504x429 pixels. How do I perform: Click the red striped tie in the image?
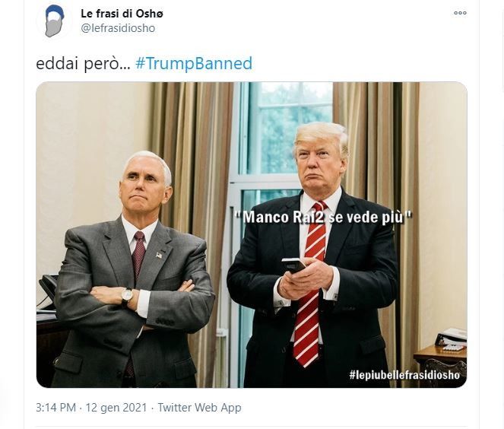point(309,283)
